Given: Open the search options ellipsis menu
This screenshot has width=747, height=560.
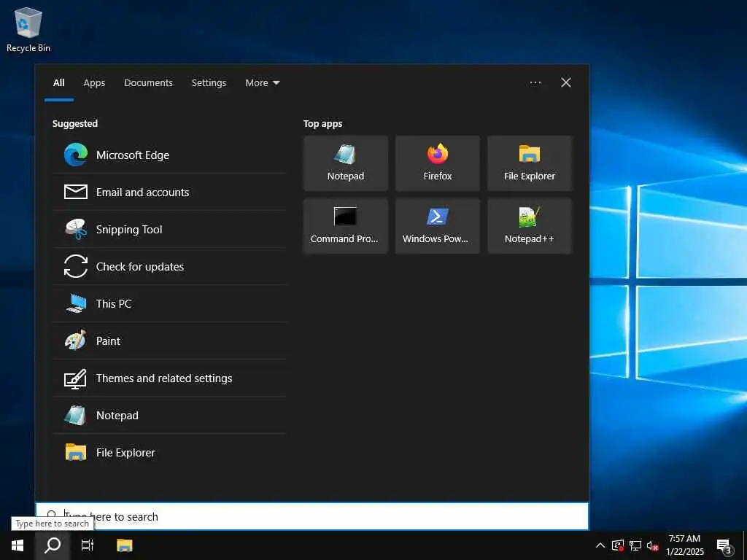Looking at the screenshot, I should tap(535, 82).
